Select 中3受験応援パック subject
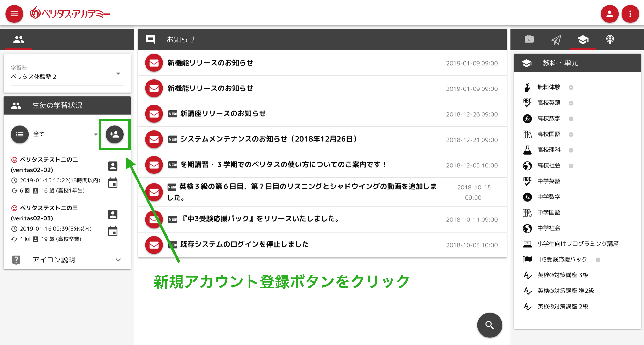 click(562, 259)
